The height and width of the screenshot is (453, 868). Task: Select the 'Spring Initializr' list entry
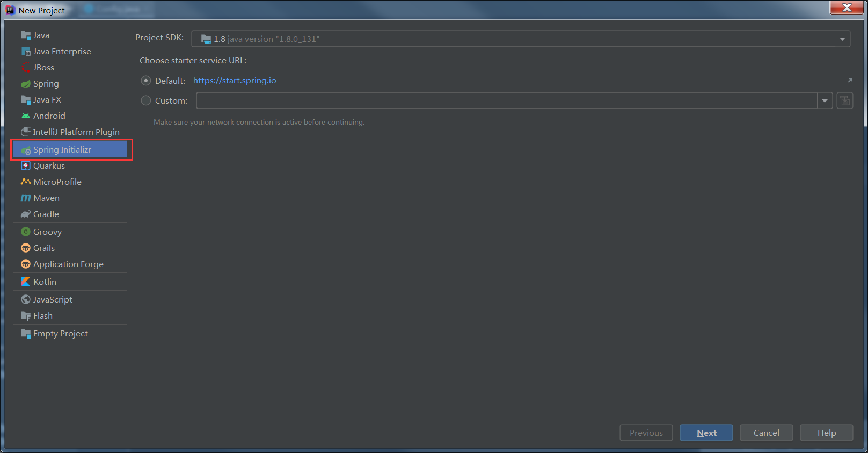(x=70, y=150)
